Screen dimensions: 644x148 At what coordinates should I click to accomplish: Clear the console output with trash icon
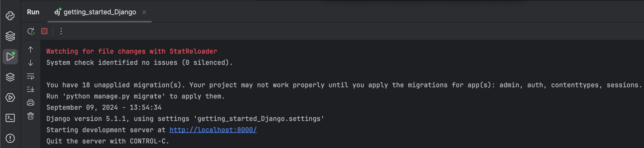pos(31,116)
